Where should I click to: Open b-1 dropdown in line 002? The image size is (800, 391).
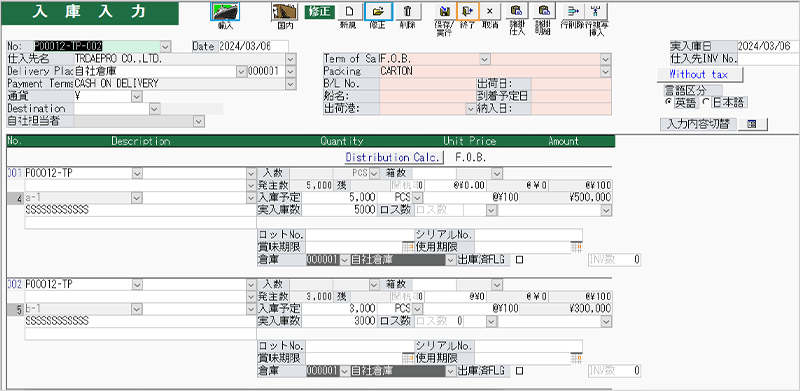pos(136,309)
